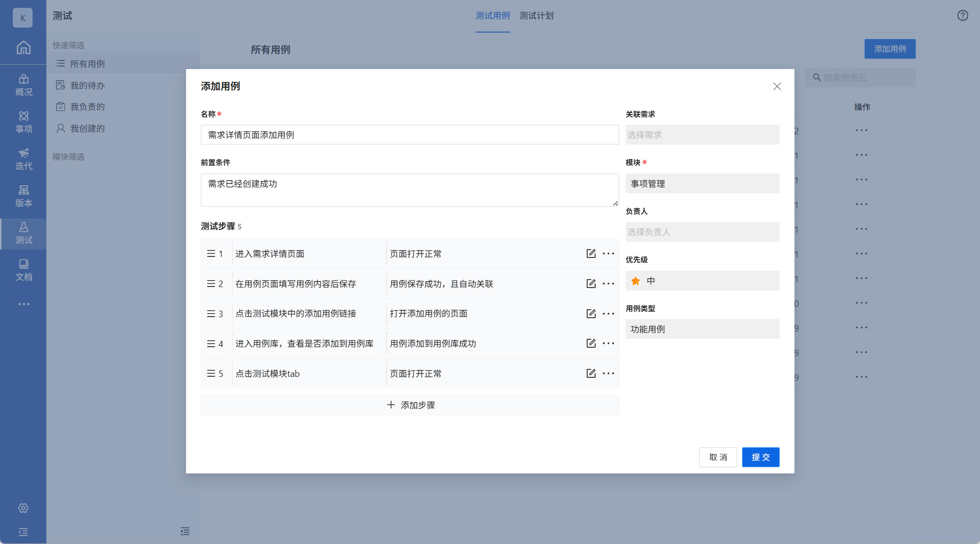
Task: Open the 负责人 selector
Action: pyautogui.click(x=702, y=232)
